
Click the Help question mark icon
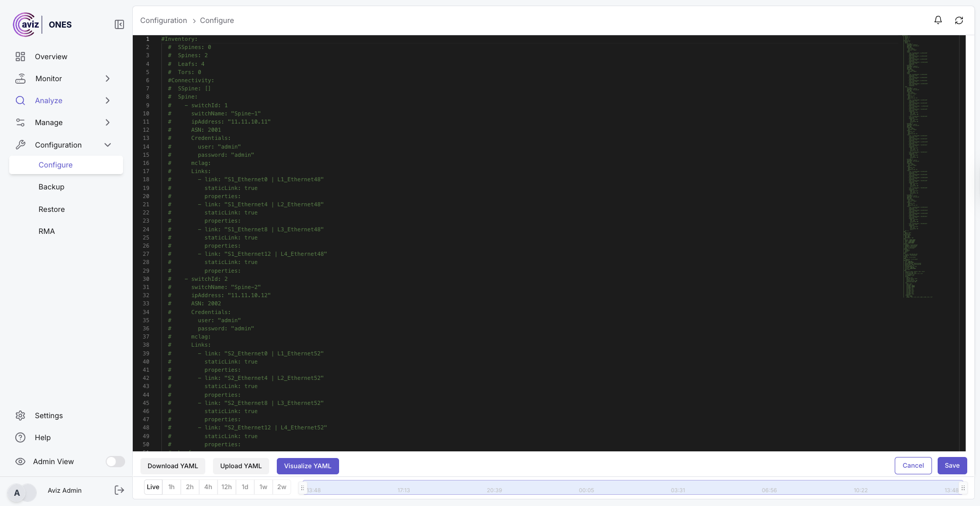point(20,438)
